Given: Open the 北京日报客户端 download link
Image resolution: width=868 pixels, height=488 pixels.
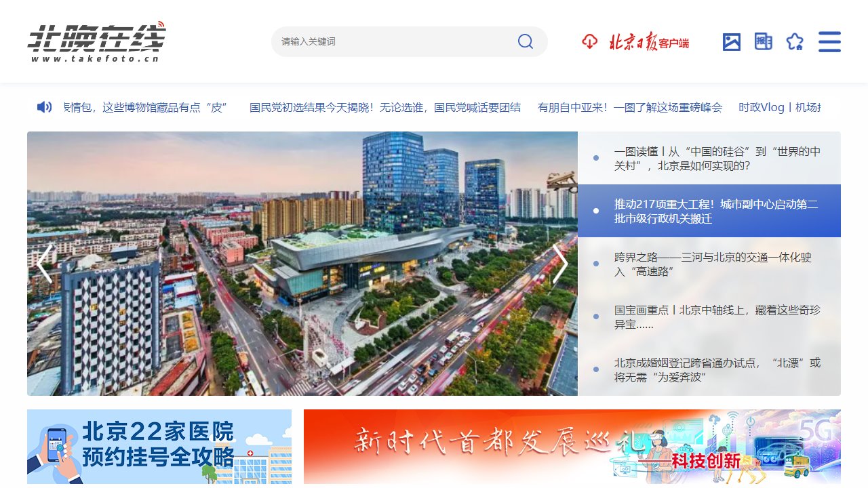Looking at the screenshot, I should [x=635, y=41].
